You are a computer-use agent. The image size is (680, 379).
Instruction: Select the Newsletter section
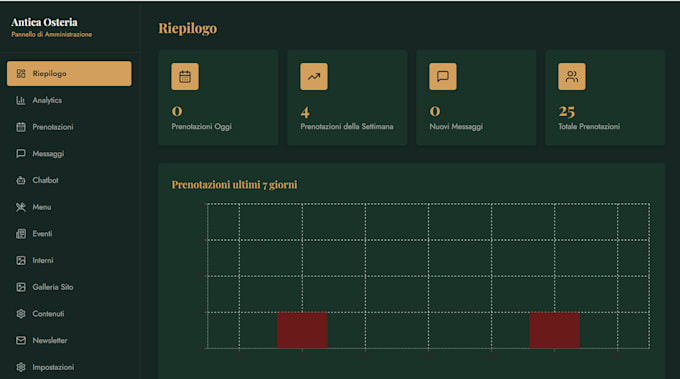click(69, 340)
